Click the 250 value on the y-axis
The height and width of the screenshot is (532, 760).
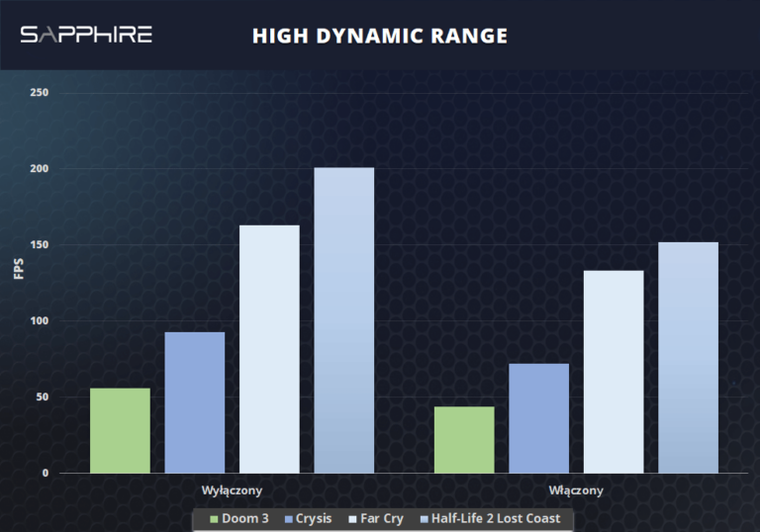pos(40,93)
